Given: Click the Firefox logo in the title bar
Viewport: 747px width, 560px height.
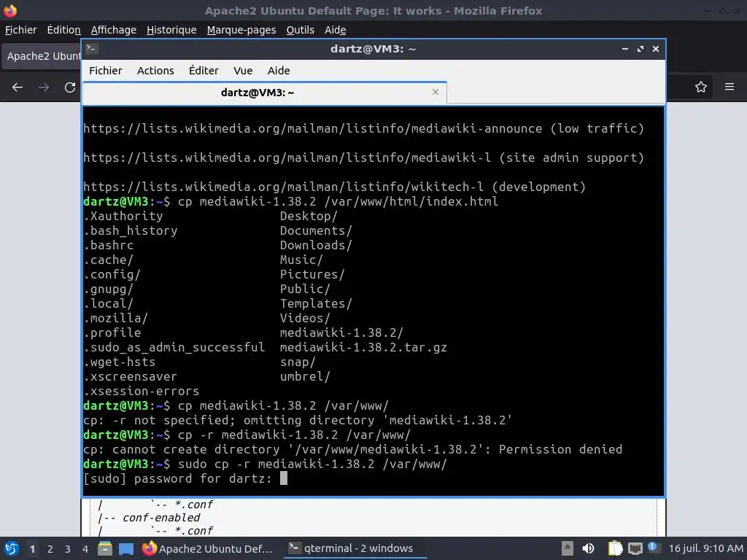Looking at the screenshot, I should point(10,10).
